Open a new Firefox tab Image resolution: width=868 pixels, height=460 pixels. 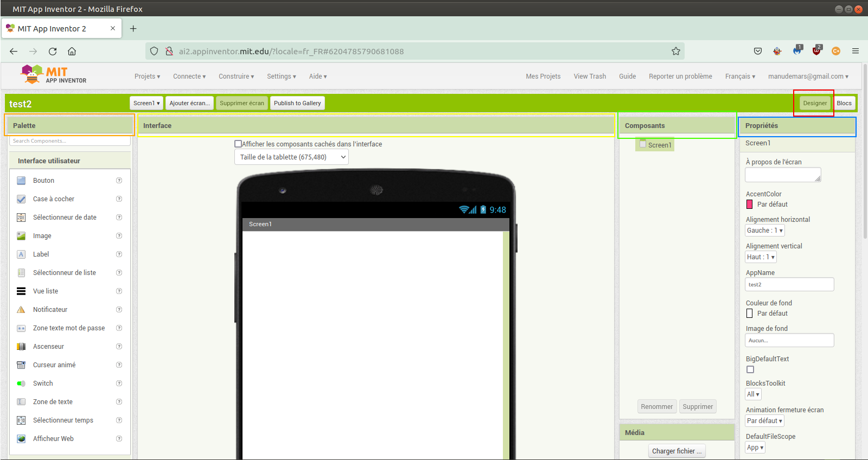tap(133, 28)
